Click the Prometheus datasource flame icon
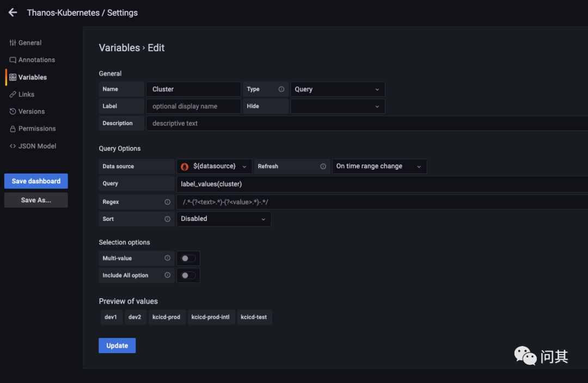Image resolution: width=588 pixels, height=383 pixels. point(185,166)
